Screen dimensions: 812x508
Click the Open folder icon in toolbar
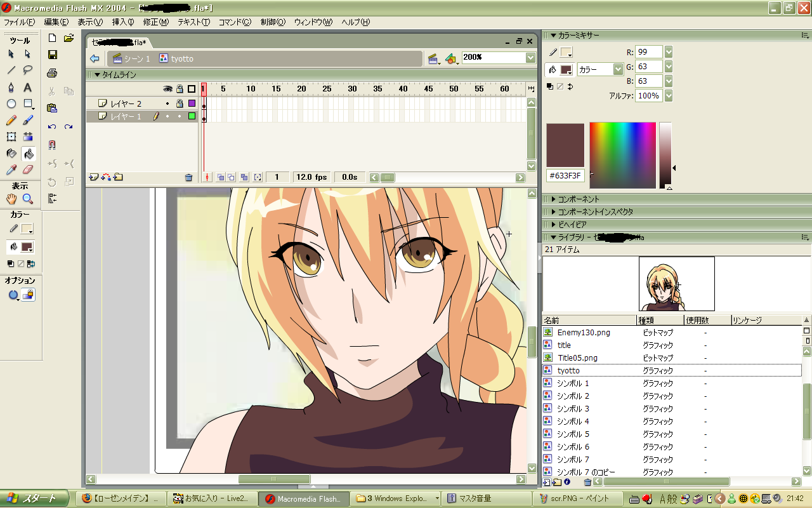[69, 38]
